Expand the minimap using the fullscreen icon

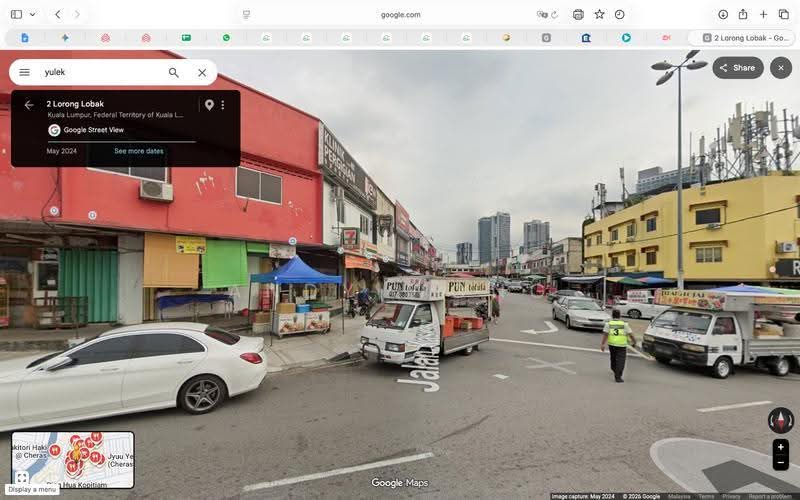pos(21,478)
